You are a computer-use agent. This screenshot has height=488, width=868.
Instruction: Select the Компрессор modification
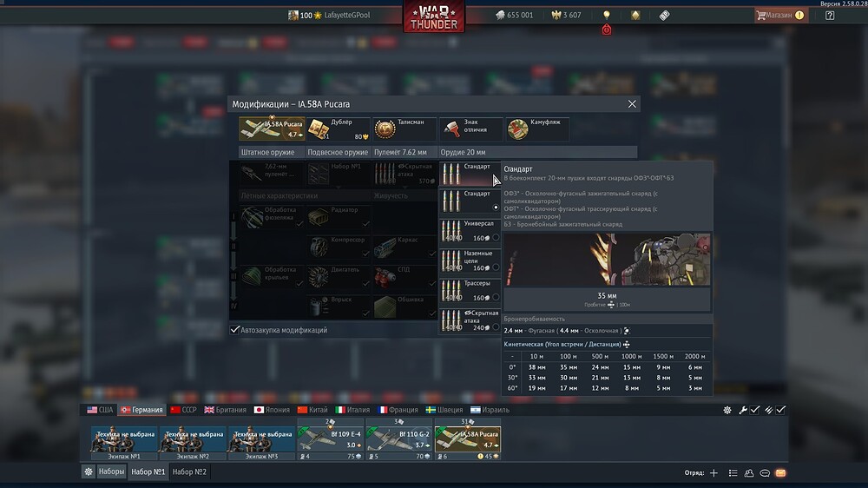(339, 247)
